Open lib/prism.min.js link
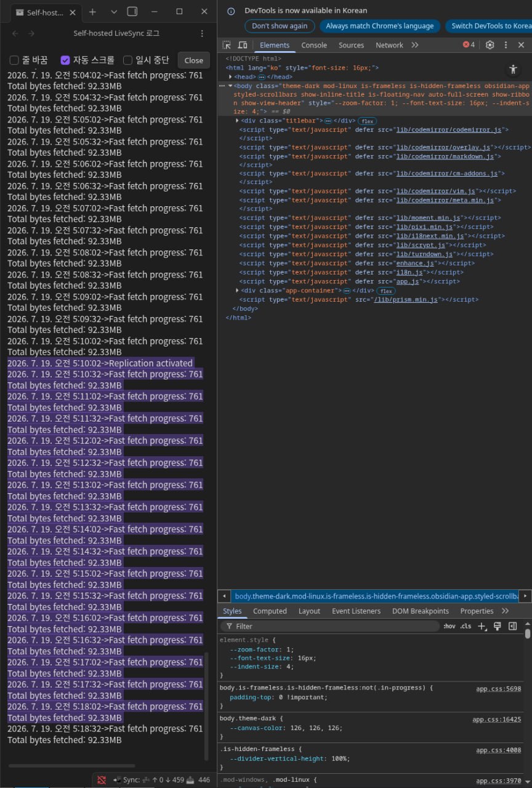The image size is (532, 788). pos(406,300)
